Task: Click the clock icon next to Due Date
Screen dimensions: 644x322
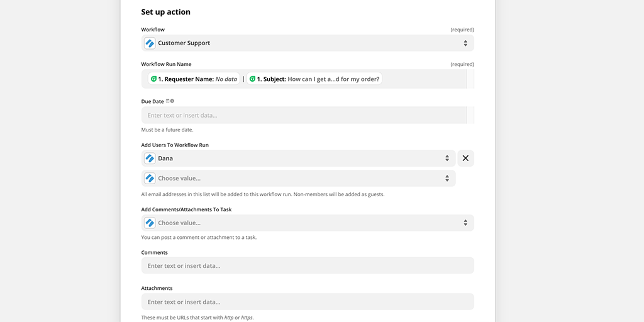Action: tap(172, 101)
